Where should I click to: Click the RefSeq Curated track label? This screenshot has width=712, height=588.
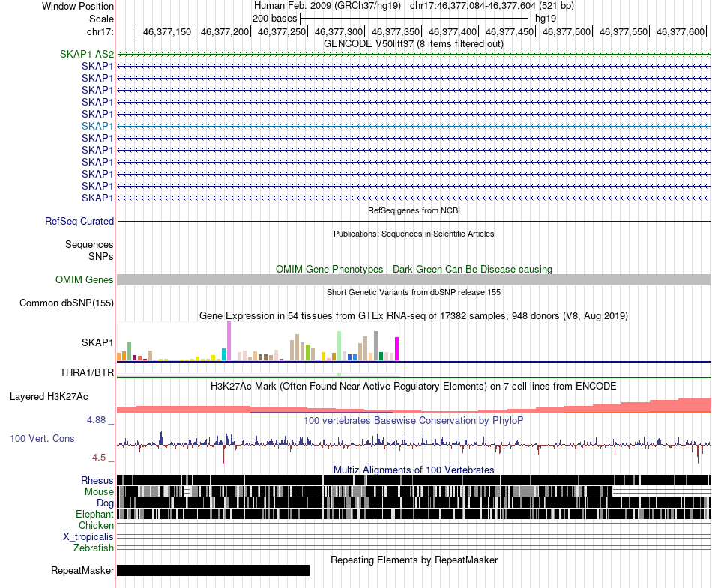pos(79,222)
